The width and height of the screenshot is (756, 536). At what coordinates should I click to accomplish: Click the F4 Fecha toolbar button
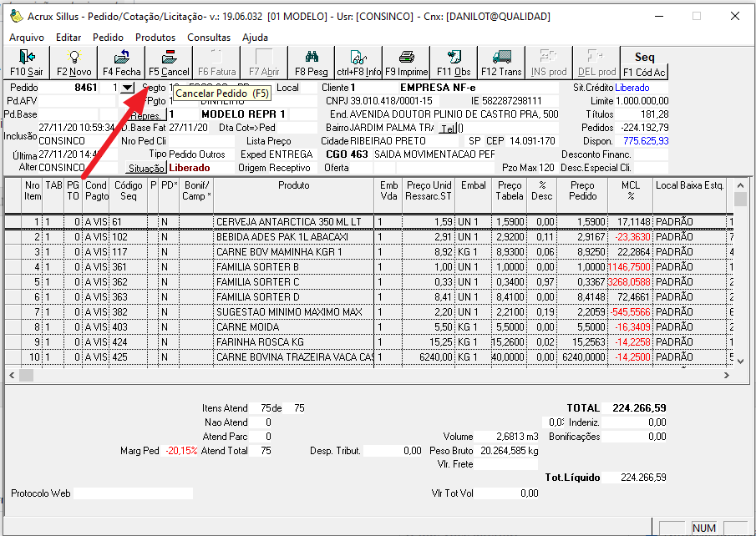click(x=121, y=63)
